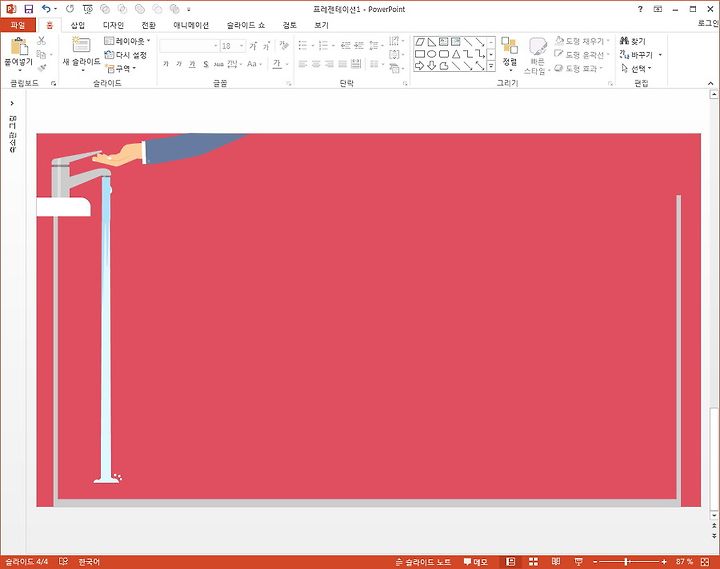Switch to the 슬라이드 쇼 tab

[246, 25]
